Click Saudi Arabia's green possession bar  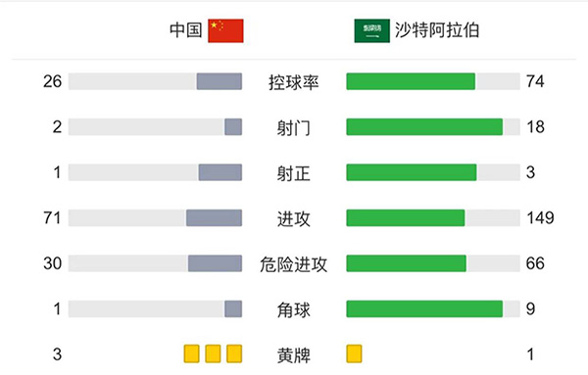(x=411, y=81)
